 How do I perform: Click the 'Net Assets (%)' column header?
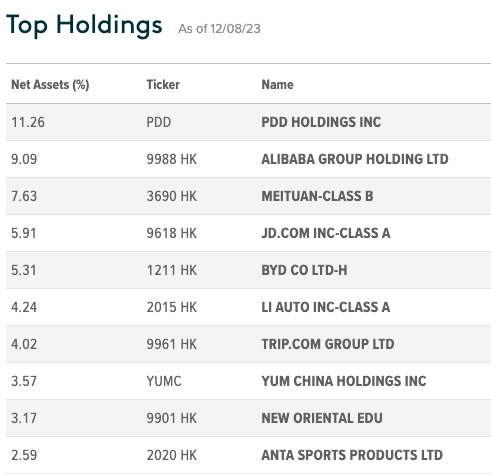click(x=50, y=85)
